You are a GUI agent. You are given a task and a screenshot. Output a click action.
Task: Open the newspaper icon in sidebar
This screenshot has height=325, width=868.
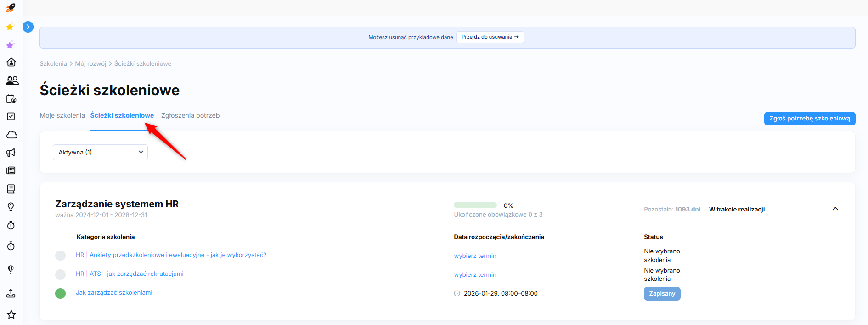pyautogui.click(x=11, y=171)
